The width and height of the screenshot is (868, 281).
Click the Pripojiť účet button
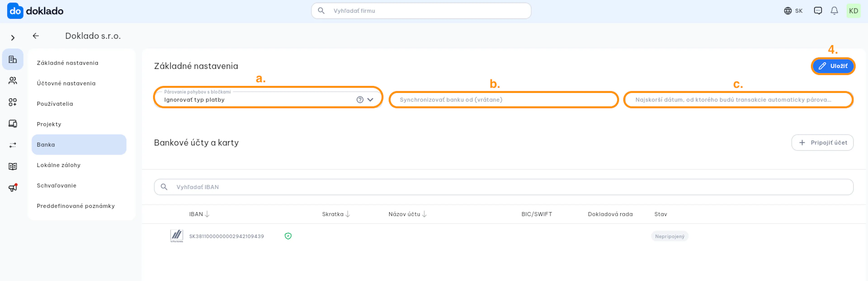tap(822, 143)
